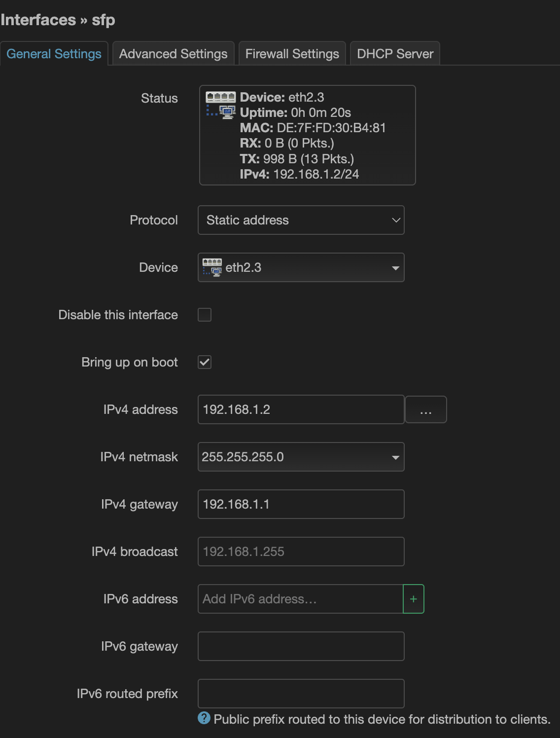The width and height of the screenshot is (560, 738).
Task: Go to the DHCP Server tab
Action: point(395,54)
